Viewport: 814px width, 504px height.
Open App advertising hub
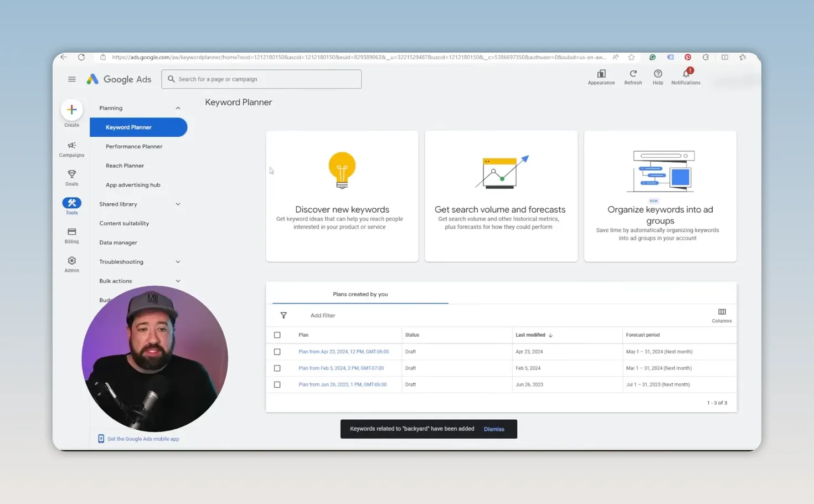(133, 185)
